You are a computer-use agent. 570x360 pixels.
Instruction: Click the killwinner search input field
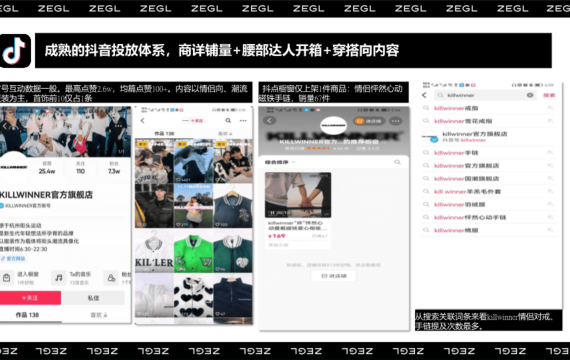point(486,95)
